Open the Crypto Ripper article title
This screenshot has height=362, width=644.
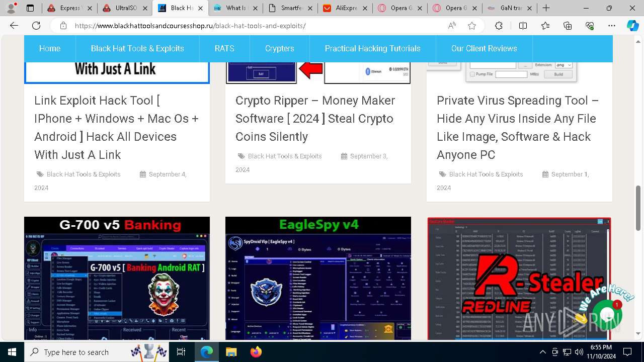pos(315,119)
